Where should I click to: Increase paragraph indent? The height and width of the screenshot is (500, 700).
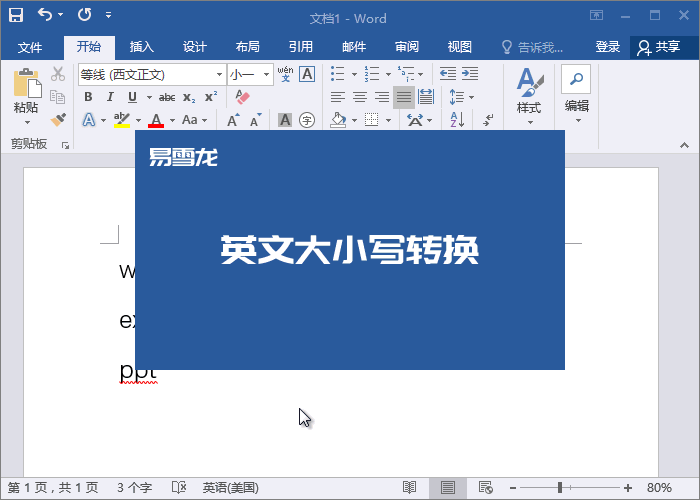click(x=470, y=73)
